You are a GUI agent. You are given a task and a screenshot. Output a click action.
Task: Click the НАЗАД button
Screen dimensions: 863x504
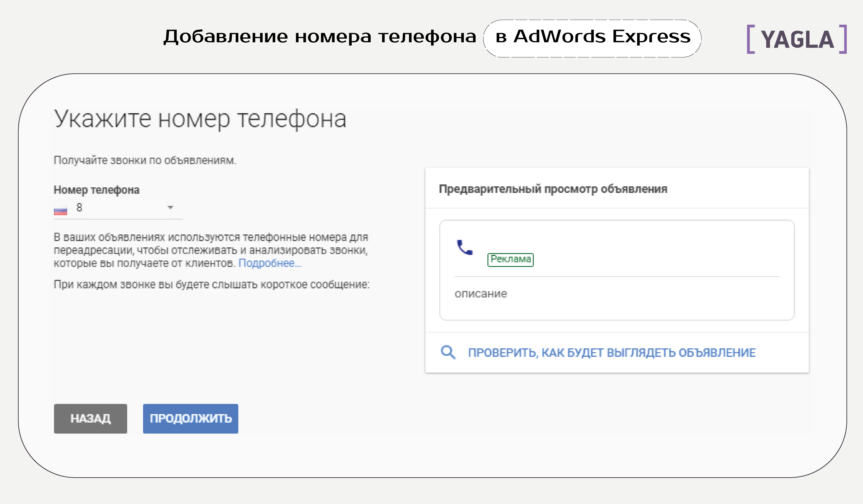point(90,418)
